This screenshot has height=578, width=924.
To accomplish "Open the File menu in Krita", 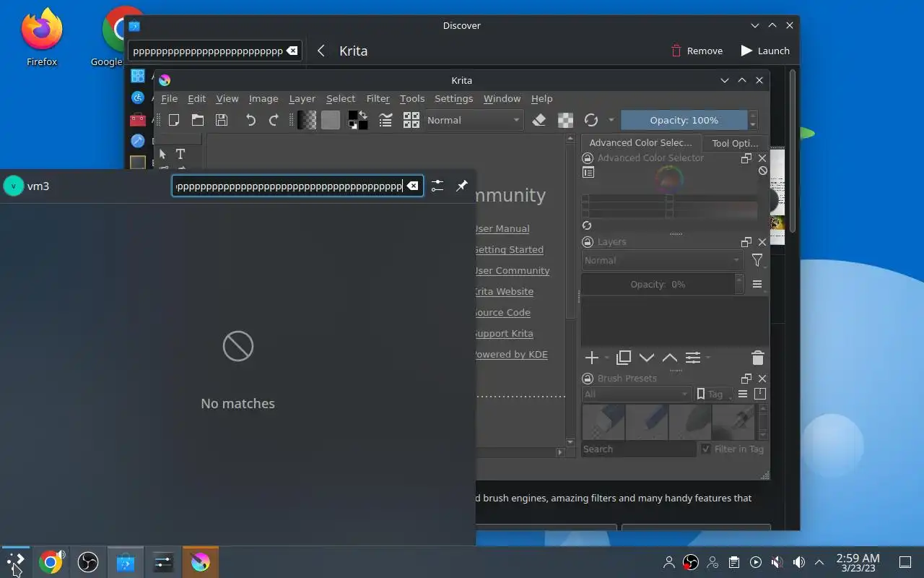I will [x=169, y=98].
